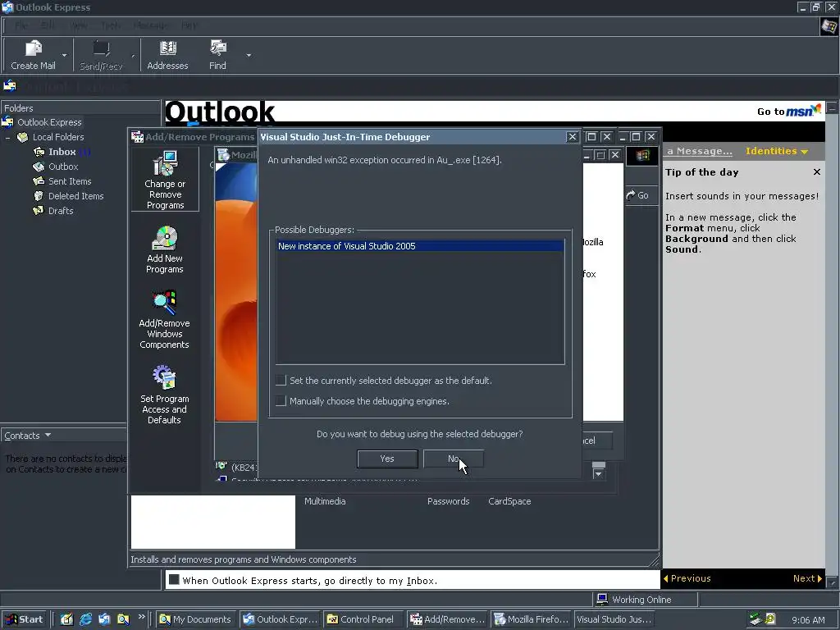Click the Next tip link

pos(807,578)
